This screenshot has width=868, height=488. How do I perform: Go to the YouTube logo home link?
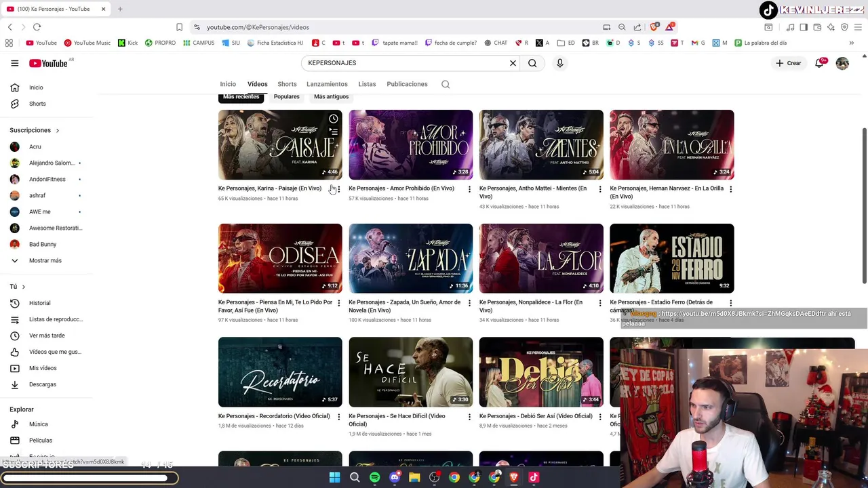48,63
